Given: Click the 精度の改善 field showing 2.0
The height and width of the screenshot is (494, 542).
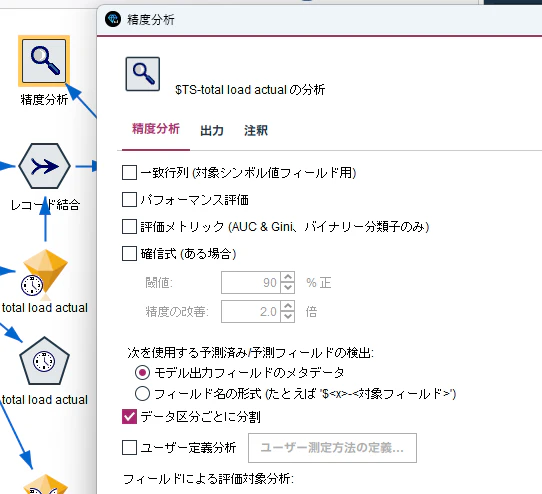Looking at the screenshot, I should pos(251,311).
